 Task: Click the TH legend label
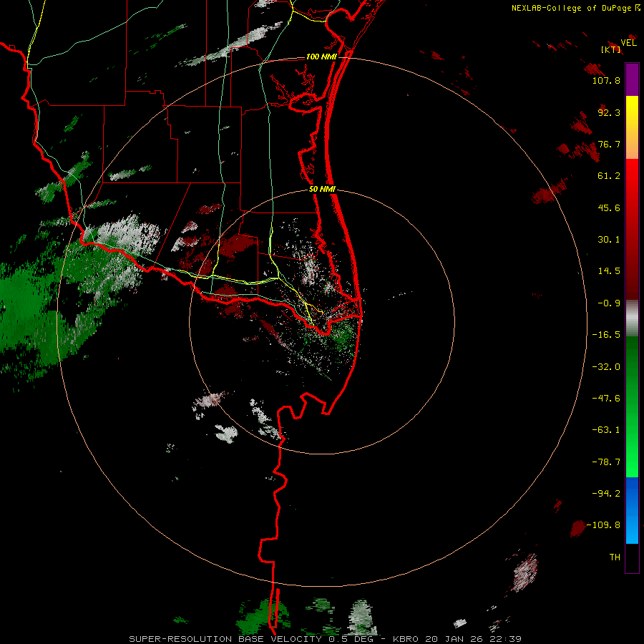click(x=615, y=557)
